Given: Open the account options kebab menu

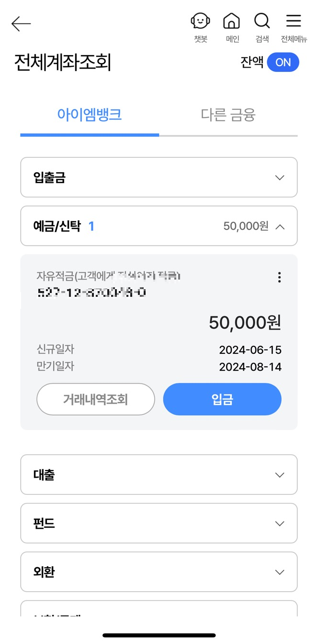Looking at the screenshot, I should point(279,277).
